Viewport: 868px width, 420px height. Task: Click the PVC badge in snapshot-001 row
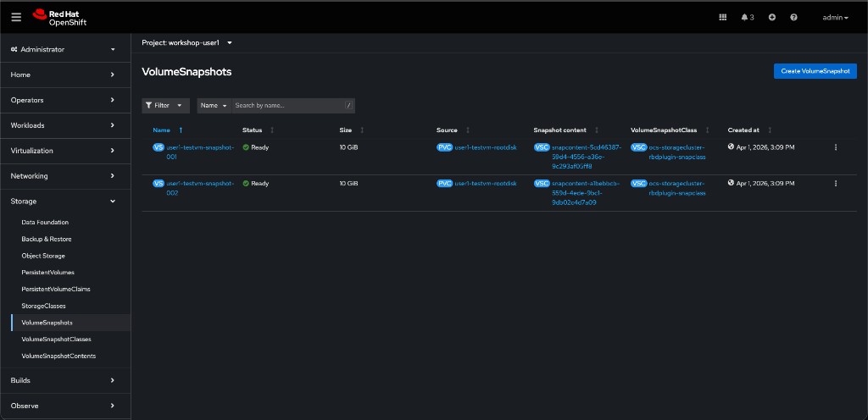(x=444, y=147)
